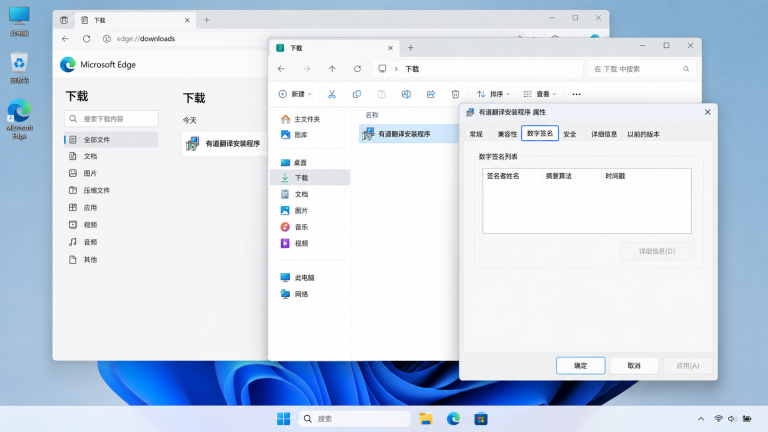Image resolution: width=768 pixels, height=432 pixels.
Task: Click the 搜索下载内容 search field in Edge
Action: pyautogui.click(x=111, y=119)
